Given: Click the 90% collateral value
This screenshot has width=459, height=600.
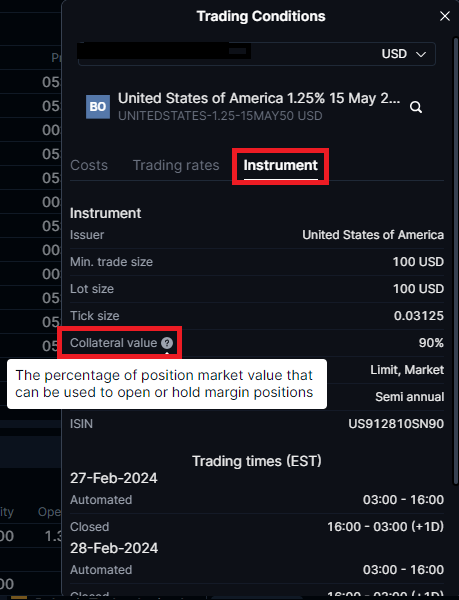Looking at the screenshot, I should [x=431, y=343].
